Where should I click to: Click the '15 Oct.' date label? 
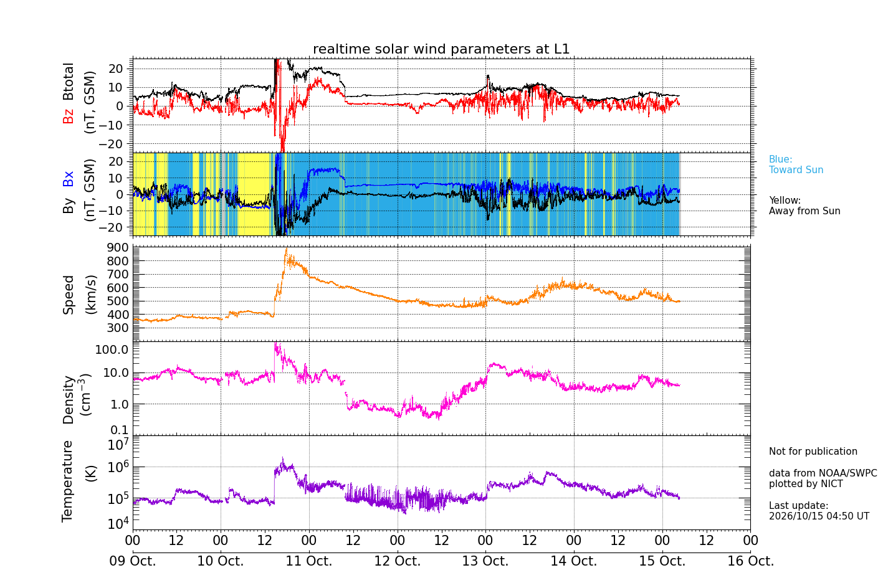[x=662, y=561]
